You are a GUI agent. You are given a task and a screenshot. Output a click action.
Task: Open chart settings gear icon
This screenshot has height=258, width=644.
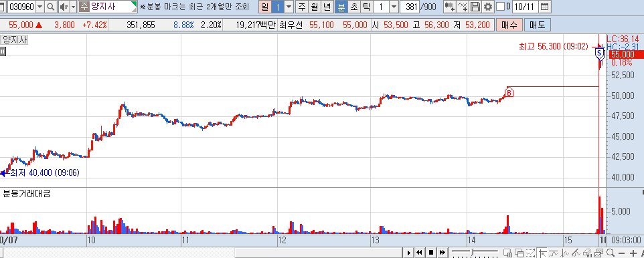[487, 7]
